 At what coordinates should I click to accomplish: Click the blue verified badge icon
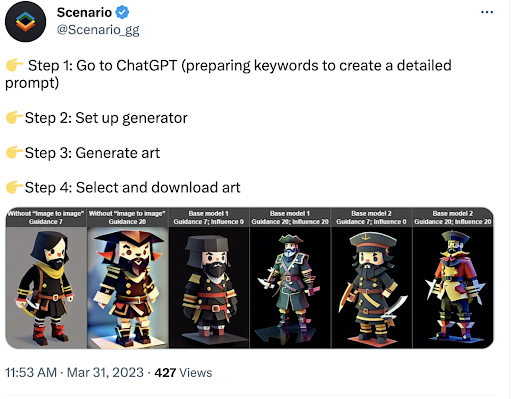tap(122, 12)
